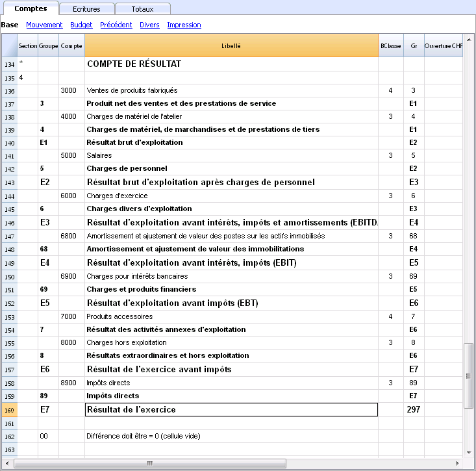The height and width of the screenshot is (471, 476).
Task: Select Gr cell 68 on row 147
Action: [x=414, y=236]
